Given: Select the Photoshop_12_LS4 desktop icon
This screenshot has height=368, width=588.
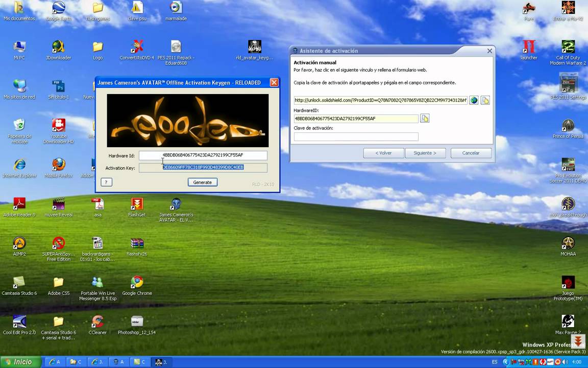Looking at the screenshot, I should coord(137,325).
